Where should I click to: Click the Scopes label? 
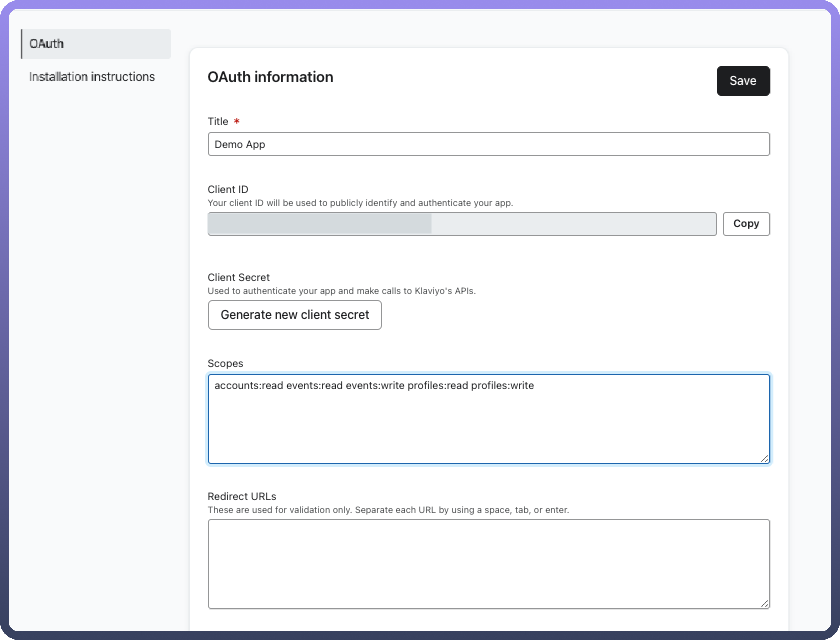coord(225,364)
